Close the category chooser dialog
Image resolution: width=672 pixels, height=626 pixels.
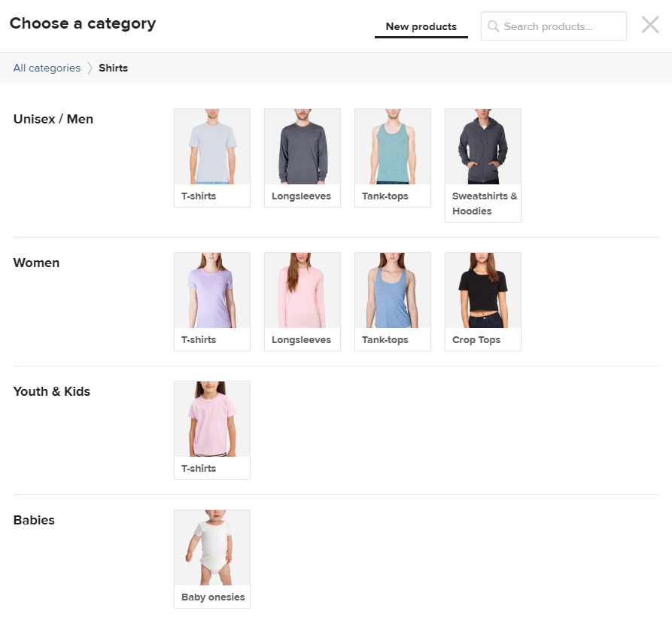(650, 25)
